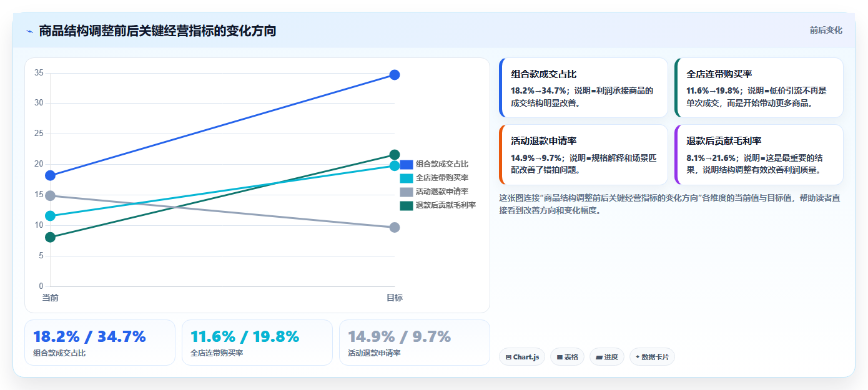Click the 数据卡片 tag chip
This screenshot has height=390, width=868.
point(652,357)
